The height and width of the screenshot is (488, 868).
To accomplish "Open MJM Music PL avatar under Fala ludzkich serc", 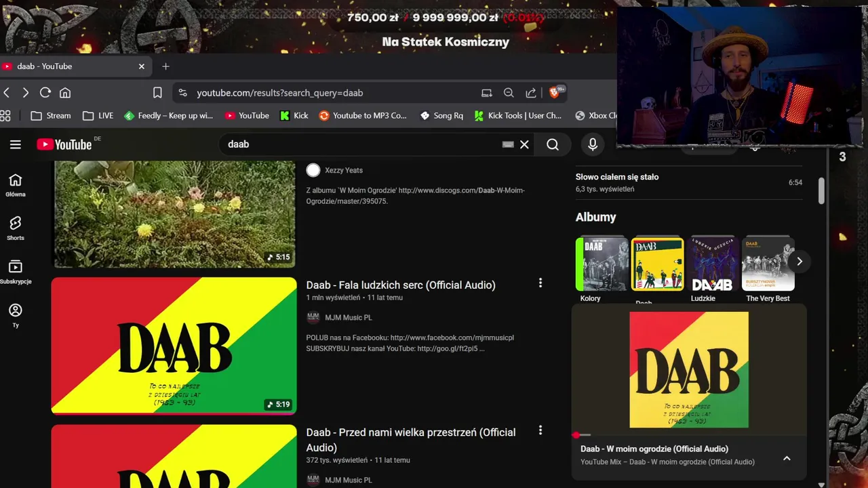I will click(313, 317).
